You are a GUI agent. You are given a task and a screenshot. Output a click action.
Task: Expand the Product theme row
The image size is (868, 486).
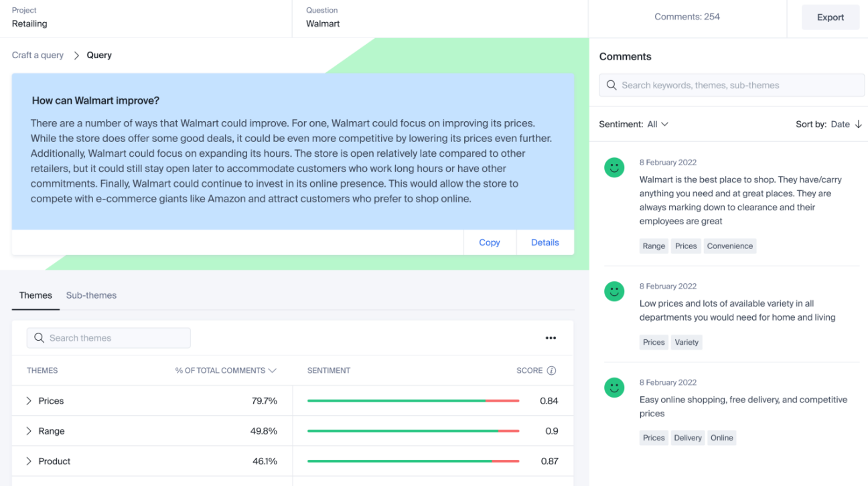click(29, 461)
